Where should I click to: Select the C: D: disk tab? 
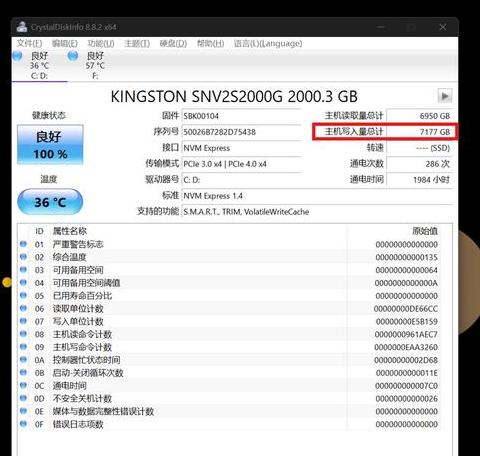click(39, 65)
